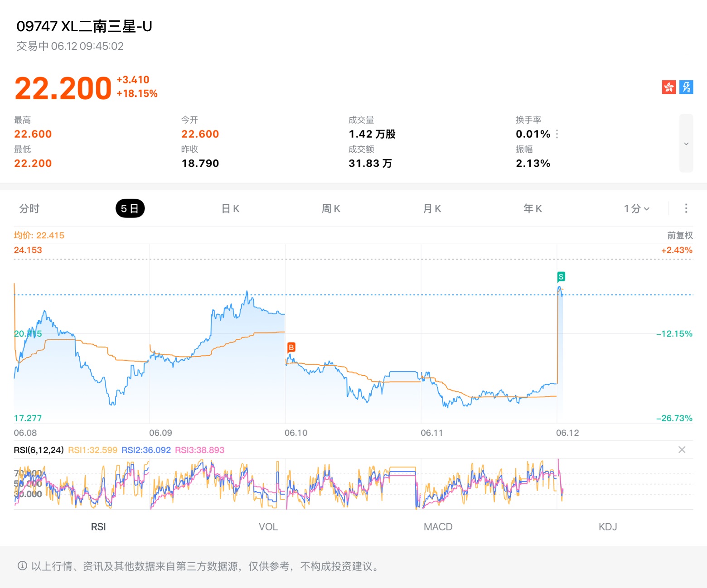Select the KDJ indicator tab
Screen dimensions: 707x588
pos(608,527)
